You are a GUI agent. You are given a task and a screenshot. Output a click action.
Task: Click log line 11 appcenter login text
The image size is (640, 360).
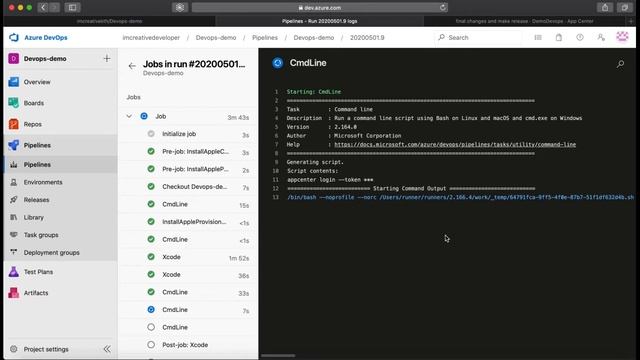pyautogui.click(x=330, y=180)
